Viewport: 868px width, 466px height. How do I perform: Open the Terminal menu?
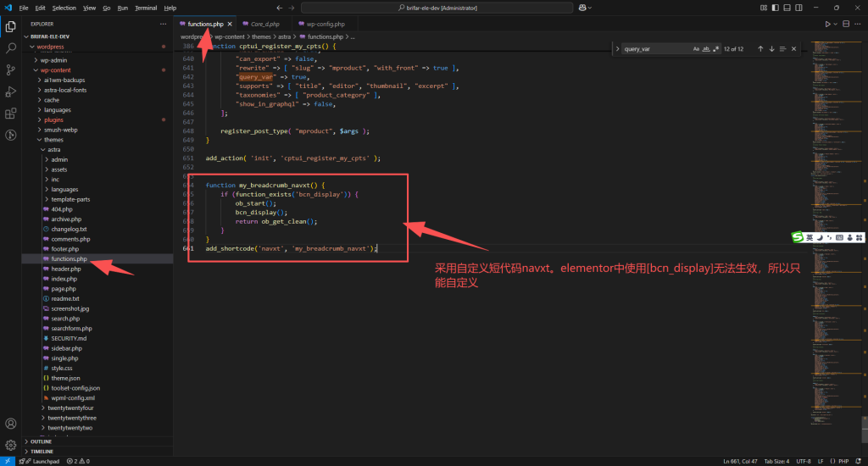[x=146, y=8]
